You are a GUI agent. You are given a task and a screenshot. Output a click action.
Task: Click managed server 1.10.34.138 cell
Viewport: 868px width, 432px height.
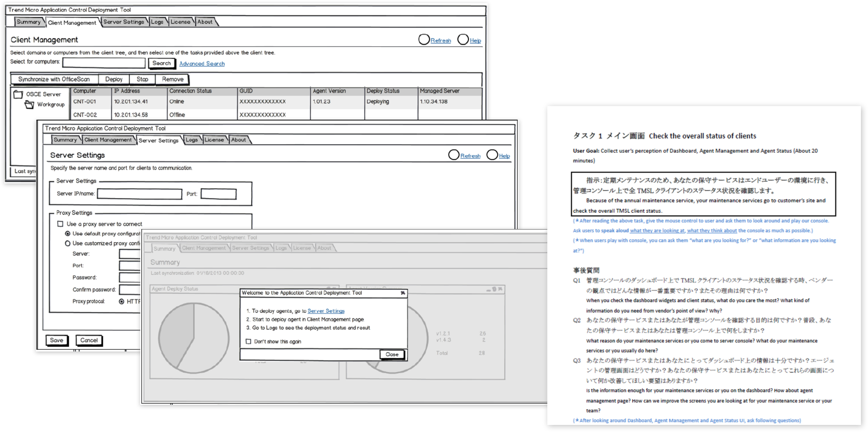434,102
